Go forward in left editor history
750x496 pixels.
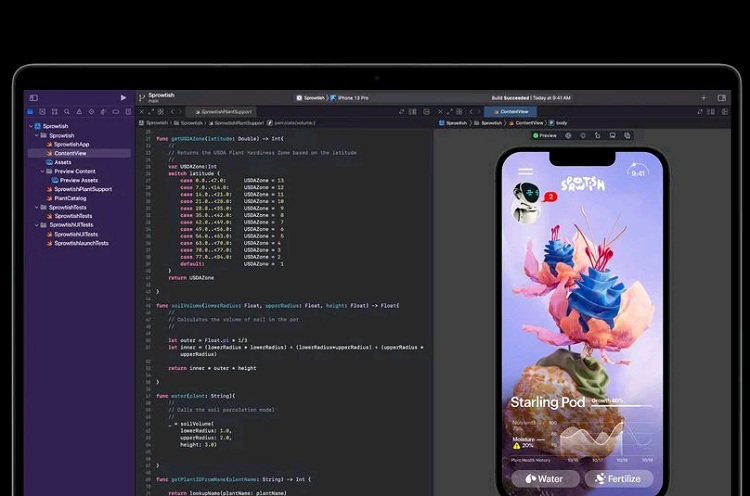[180, 112]
